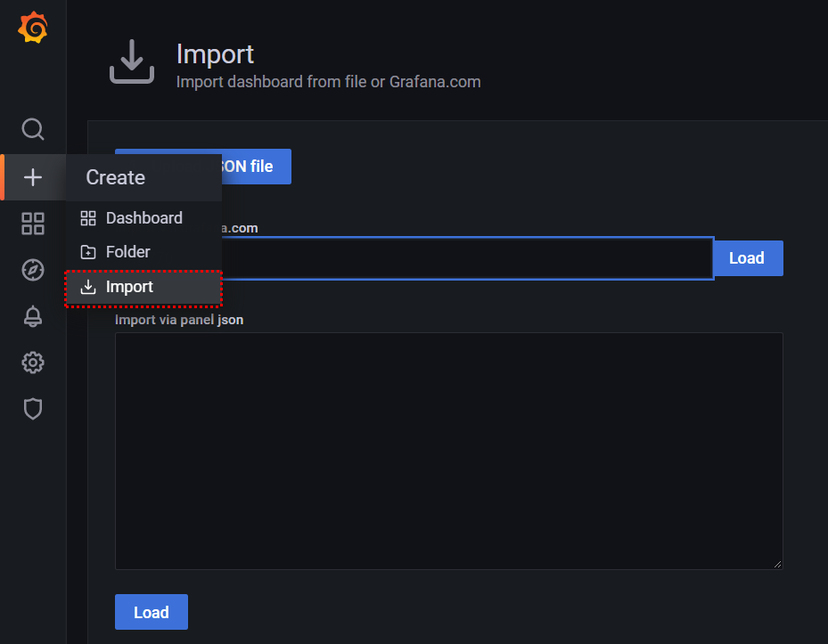
Task: Open the Explore compass icon
Action: [33, 270]
